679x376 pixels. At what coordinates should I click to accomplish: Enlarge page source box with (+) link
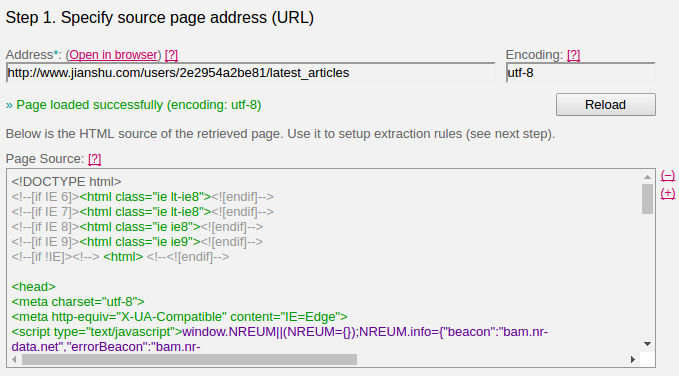668,193
